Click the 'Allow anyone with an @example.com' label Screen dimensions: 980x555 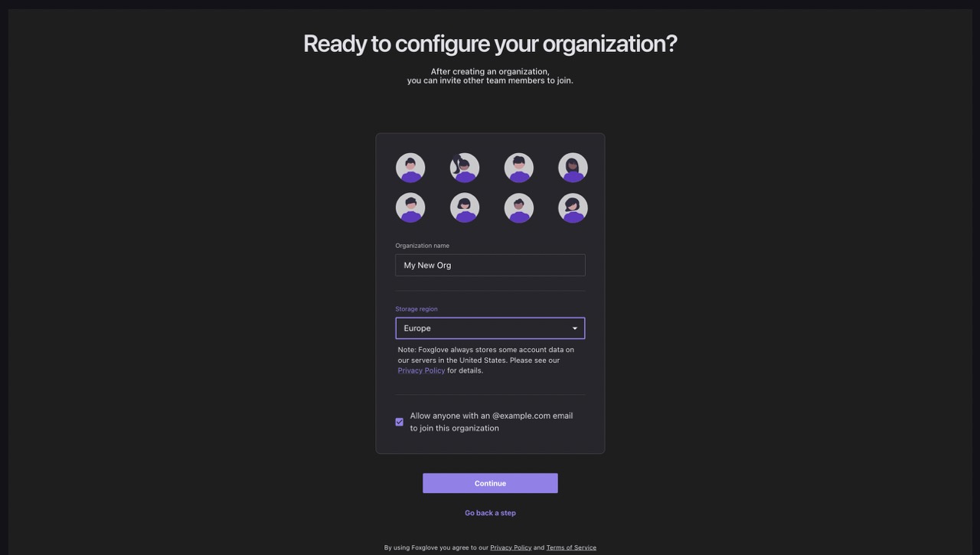pos(492,422)
